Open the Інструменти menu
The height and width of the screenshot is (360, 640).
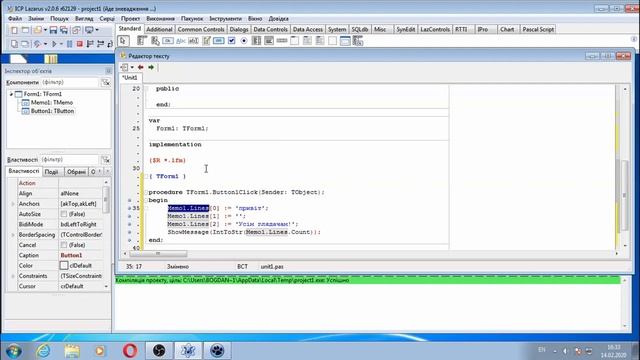pos(225,19)
